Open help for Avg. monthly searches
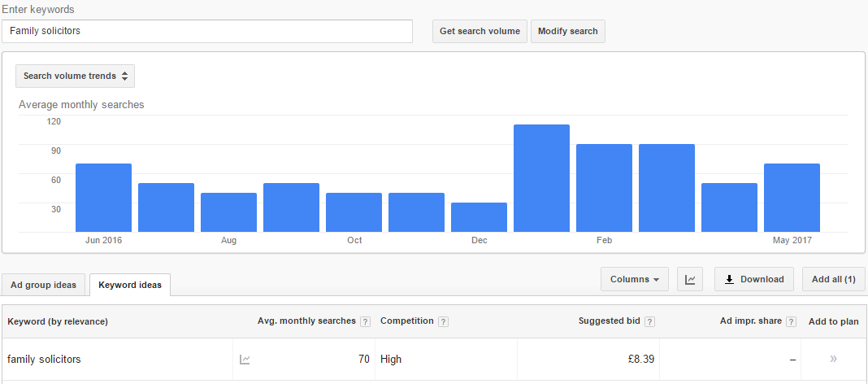 (x=365, y=321)
